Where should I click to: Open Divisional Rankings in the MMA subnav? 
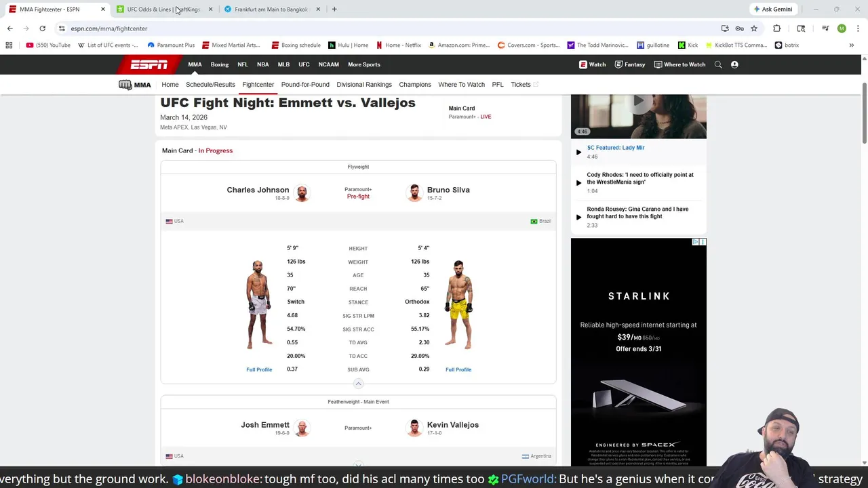tap(364, 85)
